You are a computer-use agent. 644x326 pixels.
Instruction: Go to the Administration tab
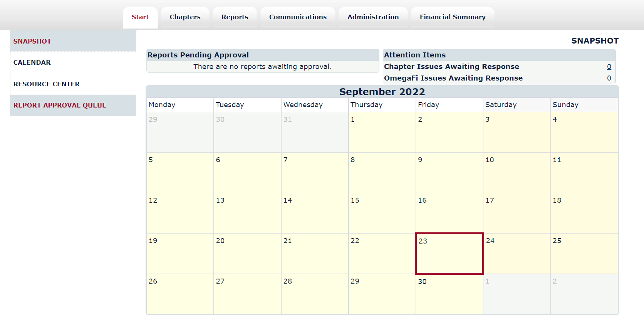click(x=373, y=17)
